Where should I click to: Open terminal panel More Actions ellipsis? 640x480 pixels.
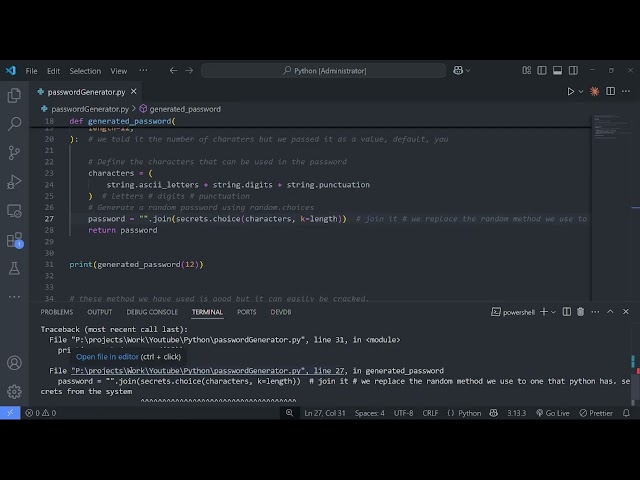click(596, 312)
